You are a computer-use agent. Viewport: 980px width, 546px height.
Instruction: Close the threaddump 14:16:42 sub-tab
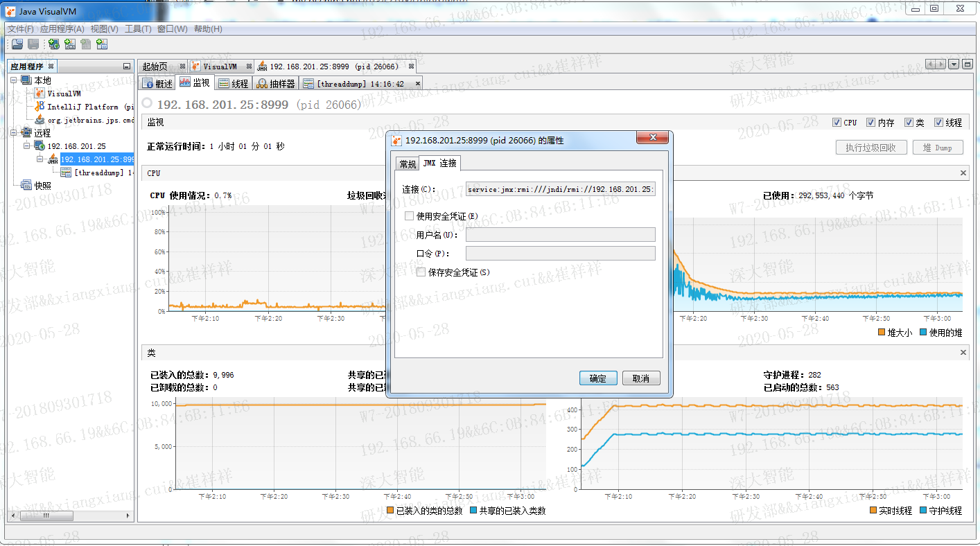[x=417, y=83]
